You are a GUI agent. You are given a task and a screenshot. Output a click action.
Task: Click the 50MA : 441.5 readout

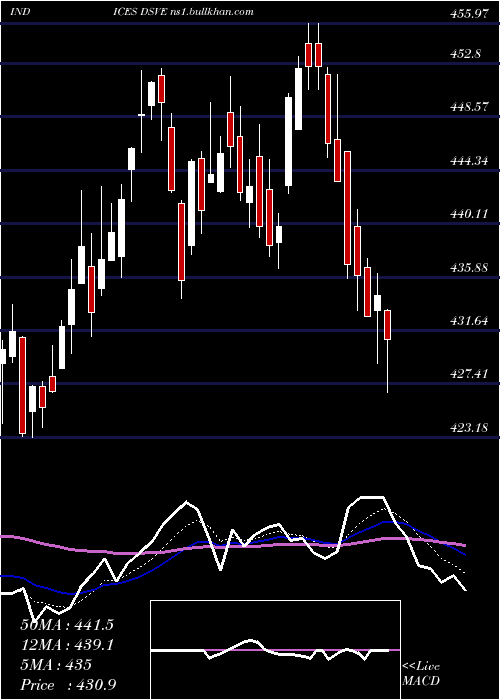point(67,625)
